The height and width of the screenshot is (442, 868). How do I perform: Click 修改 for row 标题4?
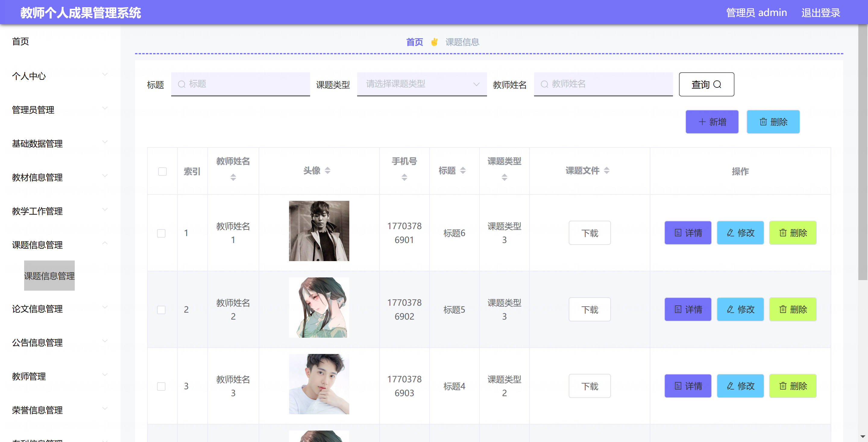740,386
